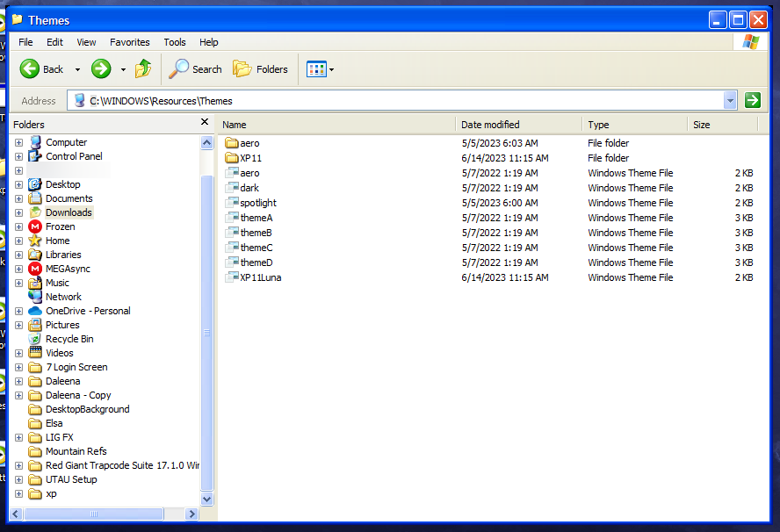
Task: Open the Edit menu
Action: pyautogui.click(x=54, y=42)
